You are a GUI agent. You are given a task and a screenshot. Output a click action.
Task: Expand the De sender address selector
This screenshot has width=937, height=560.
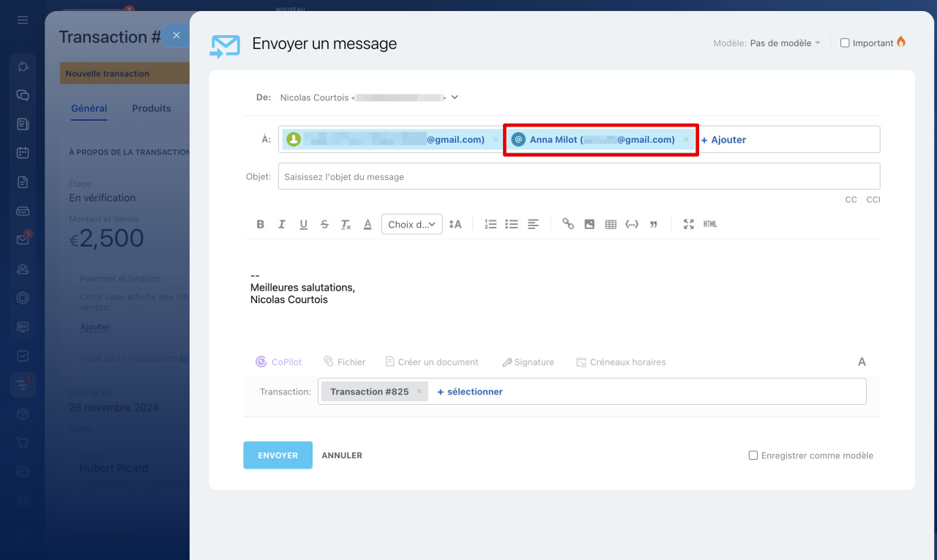455,97
